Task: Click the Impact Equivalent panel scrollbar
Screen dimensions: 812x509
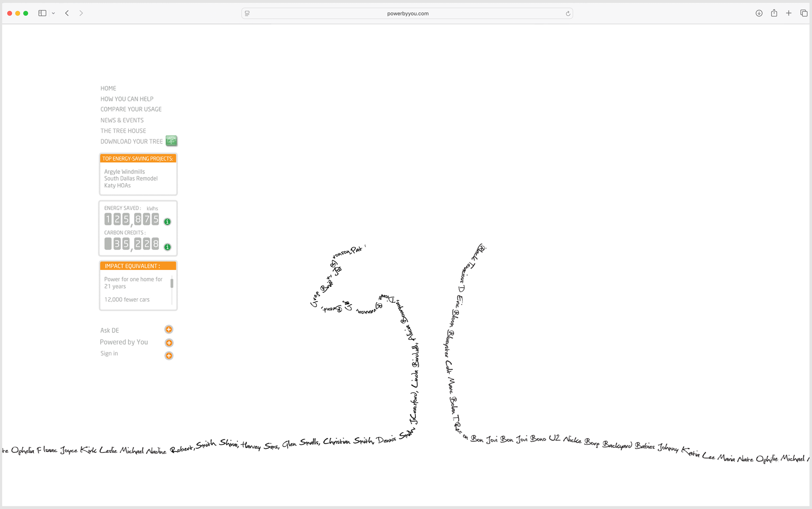Action: click(x=172, y=283)
